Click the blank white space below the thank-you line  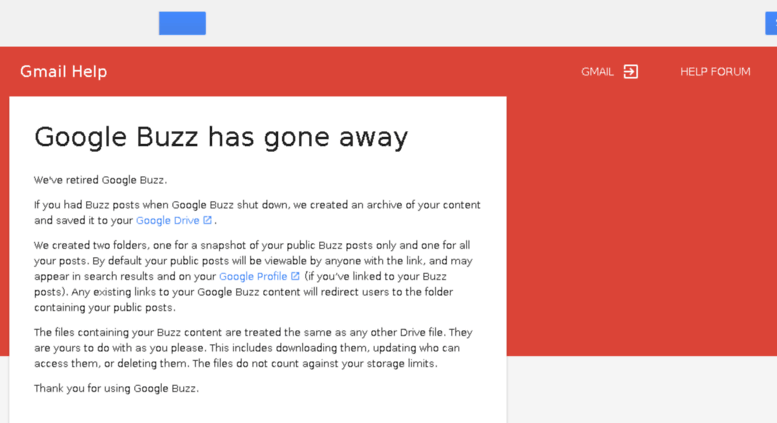click(257, 410)
